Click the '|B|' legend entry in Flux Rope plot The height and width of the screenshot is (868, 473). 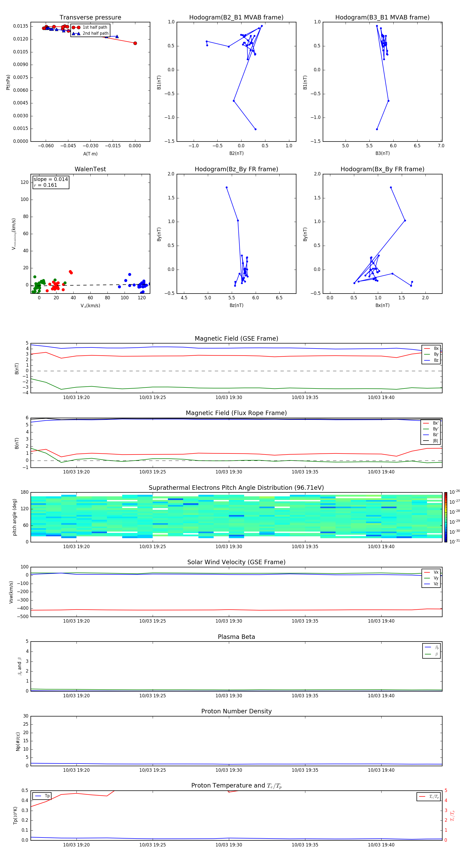[x=431, y=441]
